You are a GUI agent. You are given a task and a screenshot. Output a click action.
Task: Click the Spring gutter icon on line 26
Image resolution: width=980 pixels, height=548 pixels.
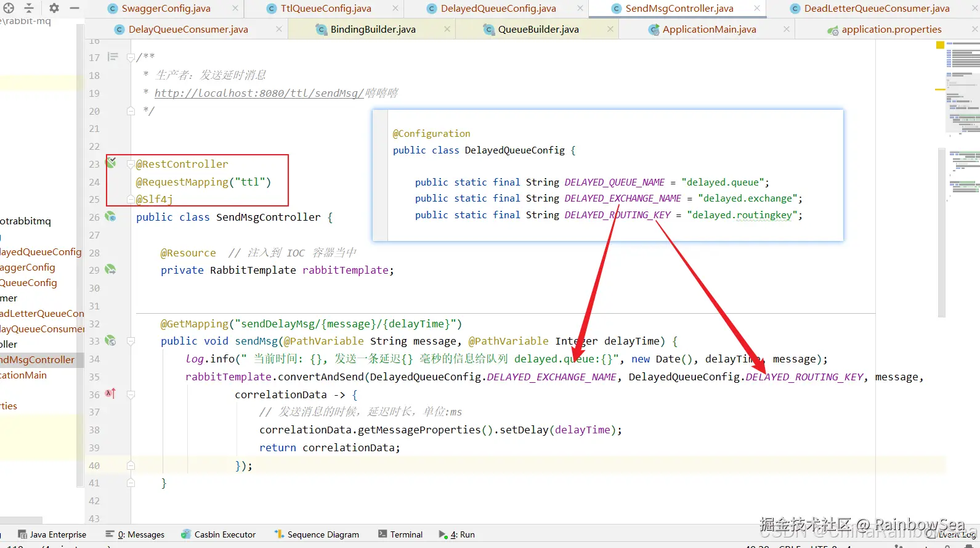click(110, 216)
